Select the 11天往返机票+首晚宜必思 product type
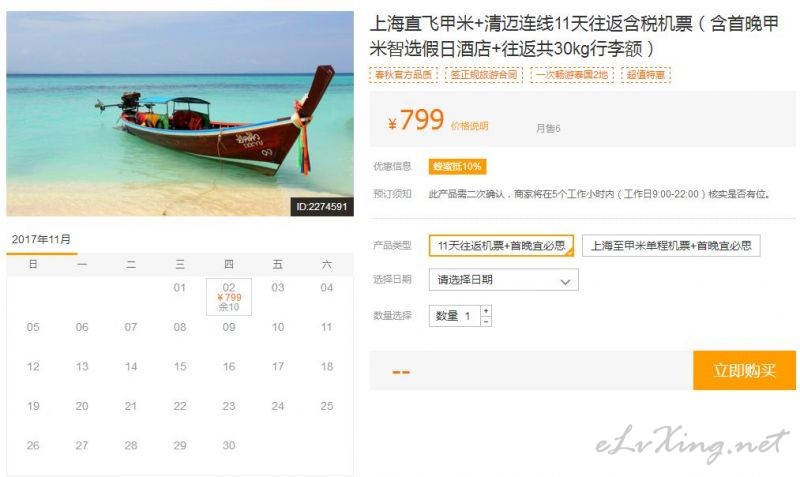The width and height of the screenshot is (800, 477). tap(501, 245)
